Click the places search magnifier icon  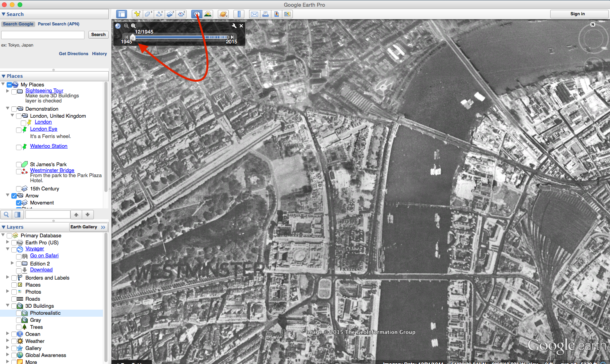pos(6,214)
